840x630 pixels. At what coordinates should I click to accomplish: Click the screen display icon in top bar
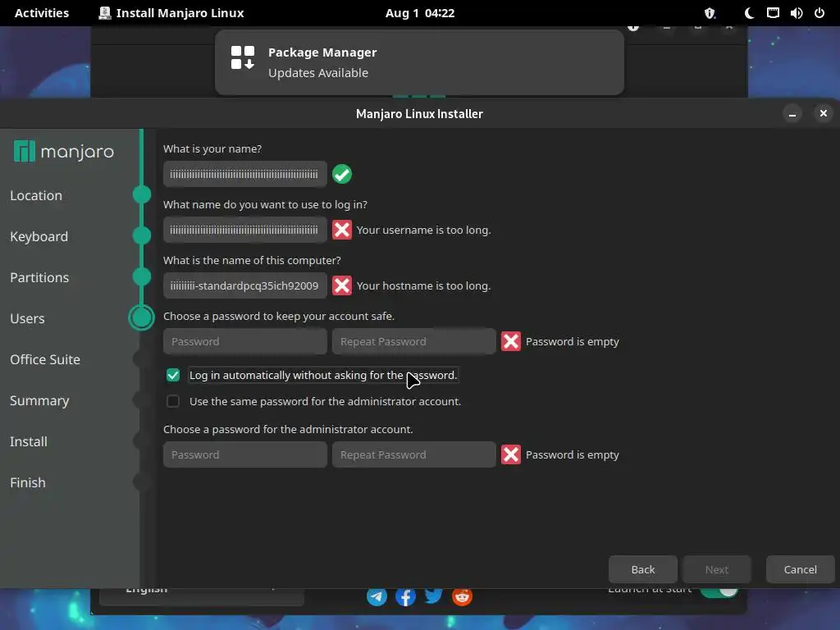(773, 13)
